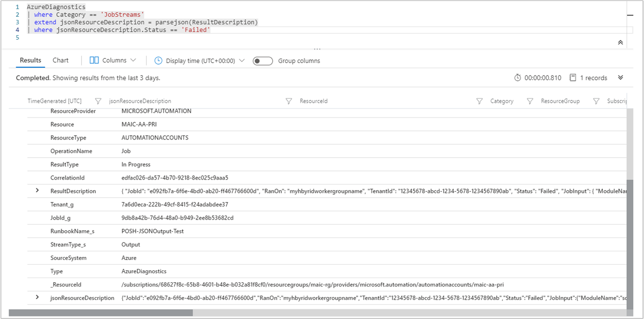The height and width of the screenshot is (319, 644).
Task: Click the filter icon on TimeGenerated [UTC] column
Action: (x=98, y=101)
